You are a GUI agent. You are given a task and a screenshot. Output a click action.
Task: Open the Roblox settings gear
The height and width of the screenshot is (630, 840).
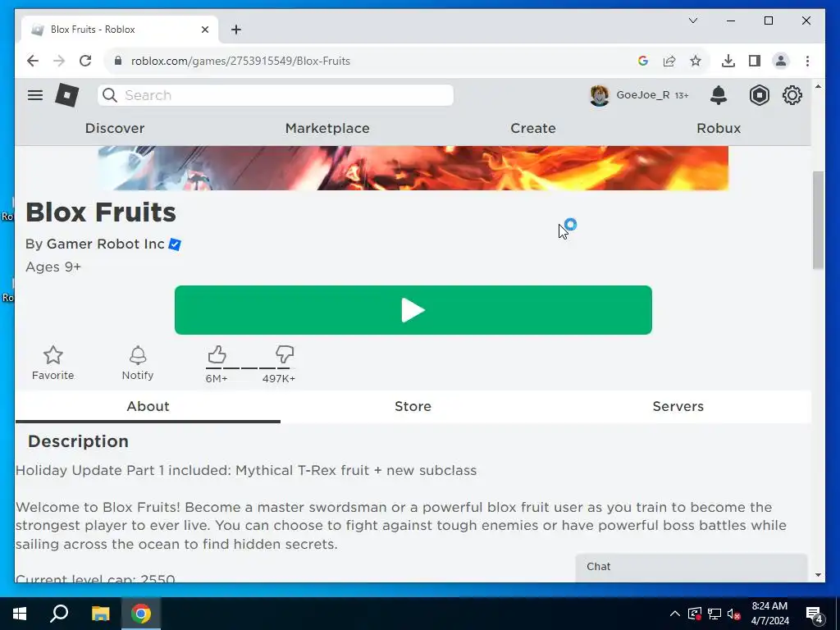tap(792, 95)
